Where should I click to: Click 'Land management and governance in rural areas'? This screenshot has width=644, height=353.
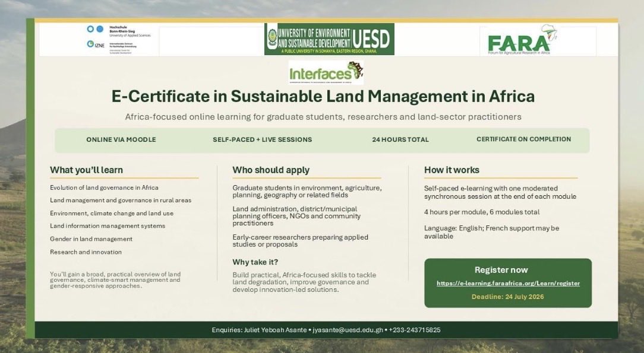[x=121, y=201]
